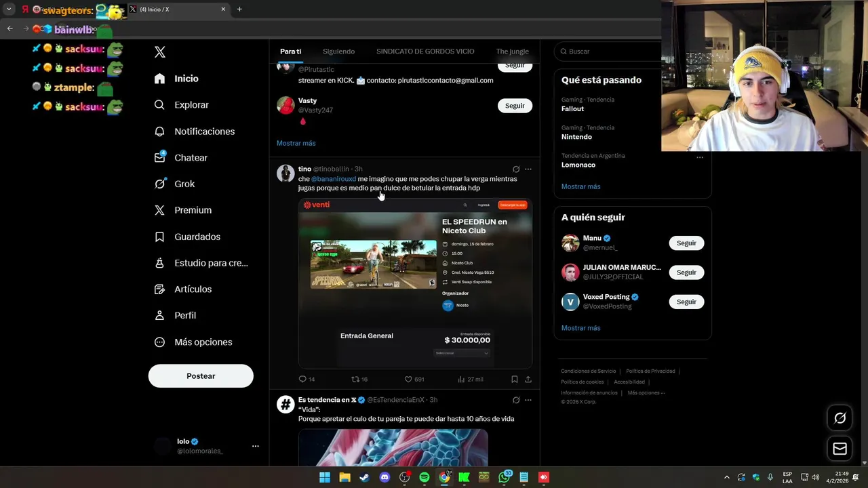Open the Venti event image in tino's post
Viewport: 868px width, 488px height.
pyautogui.click(x=415, y=283)
